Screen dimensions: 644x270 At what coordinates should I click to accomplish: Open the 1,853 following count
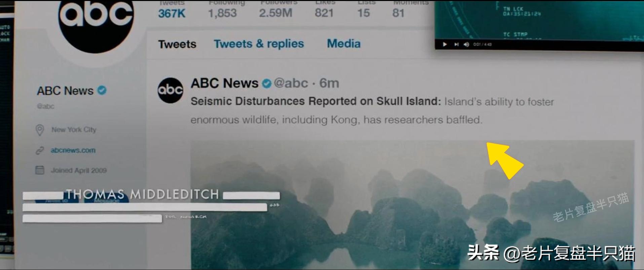(222, 13)
